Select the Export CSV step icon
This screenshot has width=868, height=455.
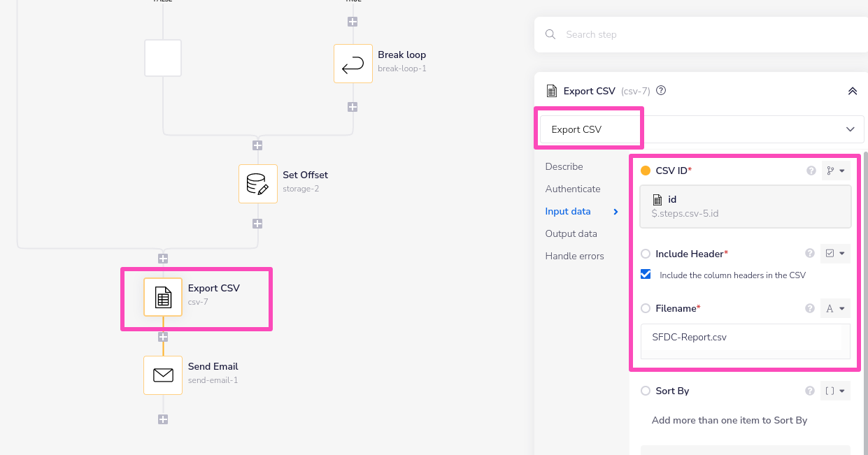point(163,297)
